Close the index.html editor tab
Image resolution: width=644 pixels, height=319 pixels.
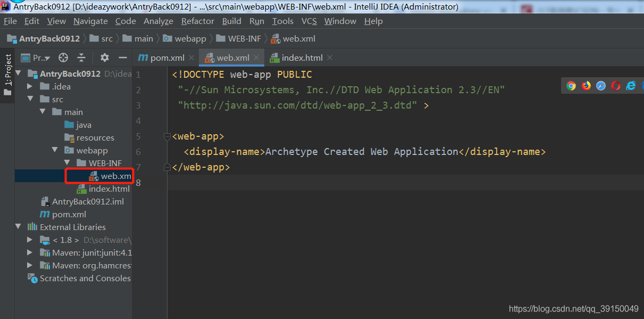coord(330,58)
